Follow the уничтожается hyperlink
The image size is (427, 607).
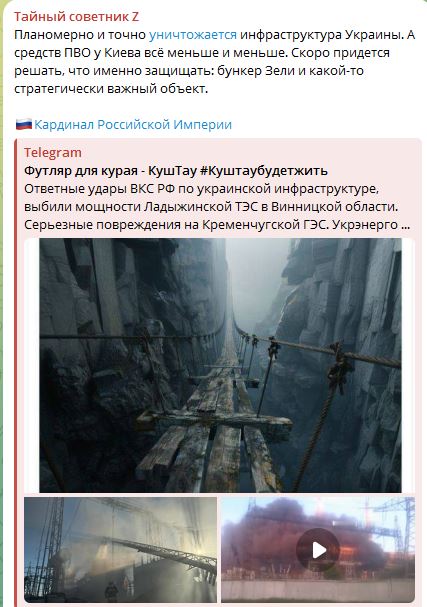pos(193,35)
